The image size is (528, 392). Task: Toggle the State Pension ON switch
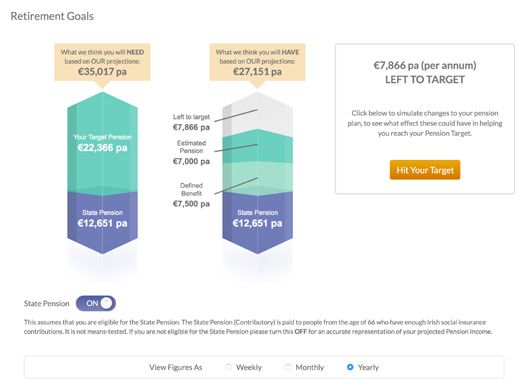tap(96, 303)
